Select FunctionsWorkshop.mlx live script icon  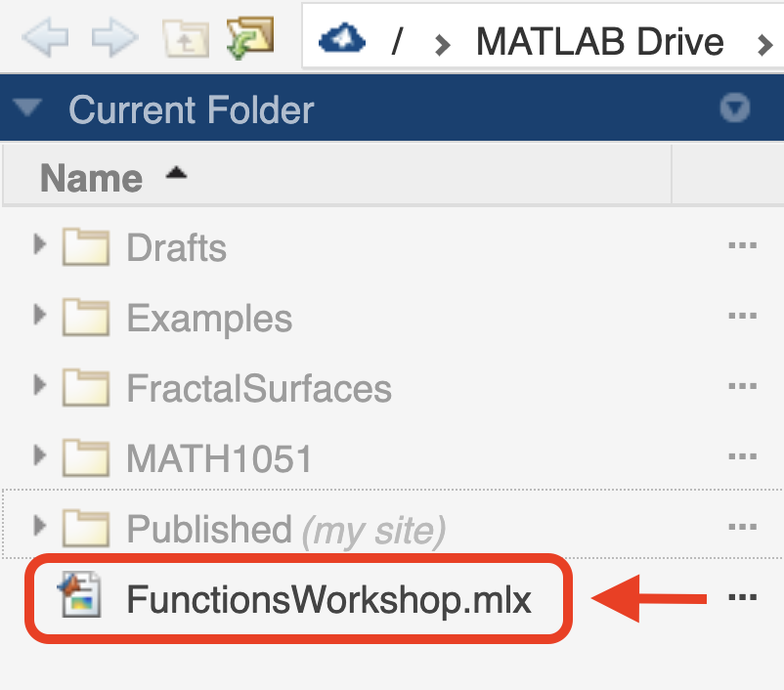80,594
